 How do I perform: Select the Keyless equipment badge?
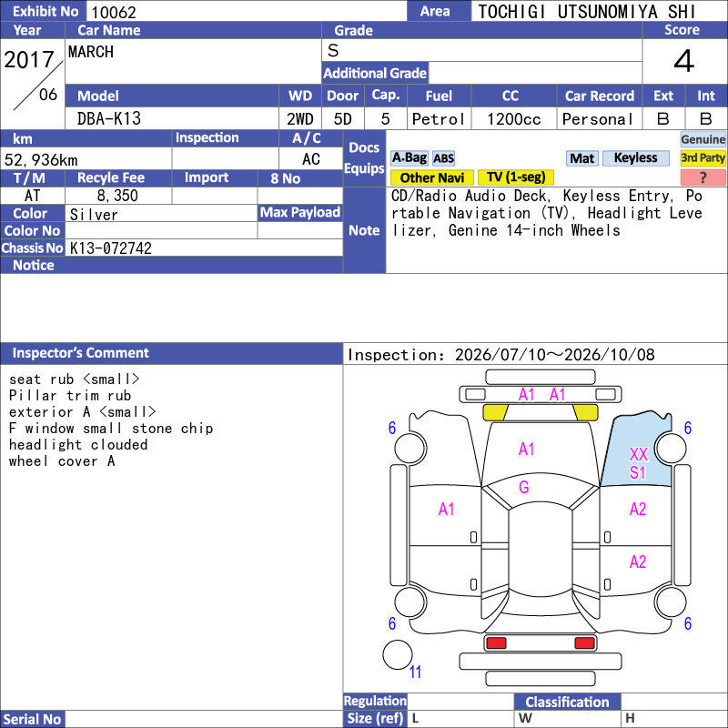(x=635, y=158)
